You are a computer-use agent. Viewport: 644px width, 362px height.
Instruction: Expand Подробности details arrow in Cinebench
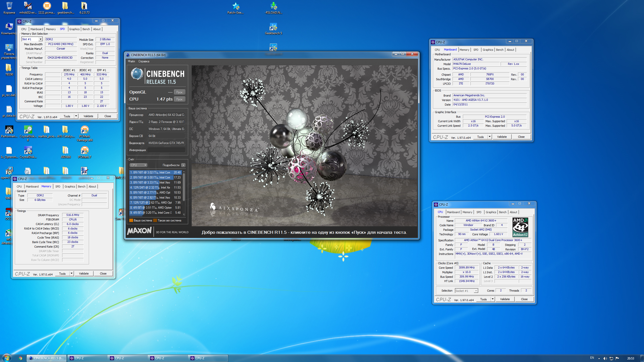tap(183, 165)
